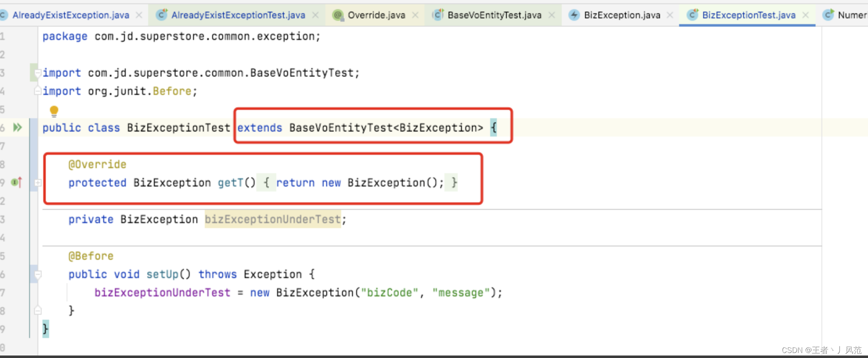The height and width of the screenshot is (358, 868).
Task: Close the BaseVoEntityTest.java tab
Action: click(x=552, y=15)
